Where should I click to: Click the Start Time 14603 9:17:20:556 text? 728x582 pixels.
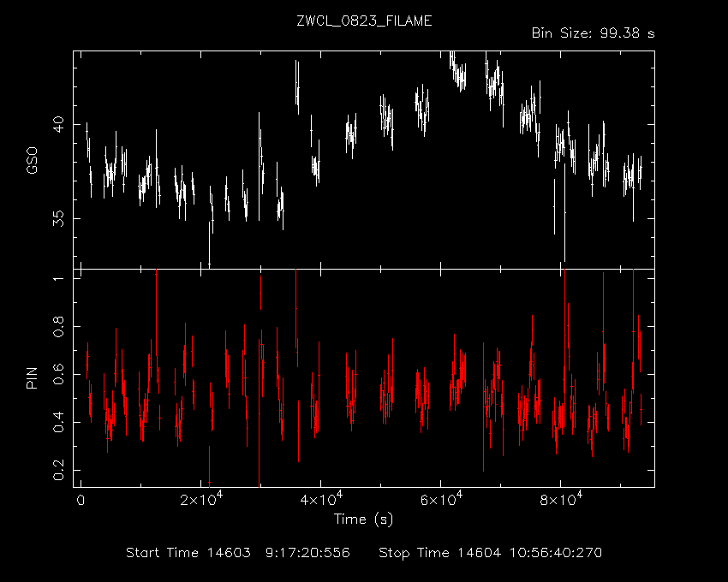tap(238, 553)
